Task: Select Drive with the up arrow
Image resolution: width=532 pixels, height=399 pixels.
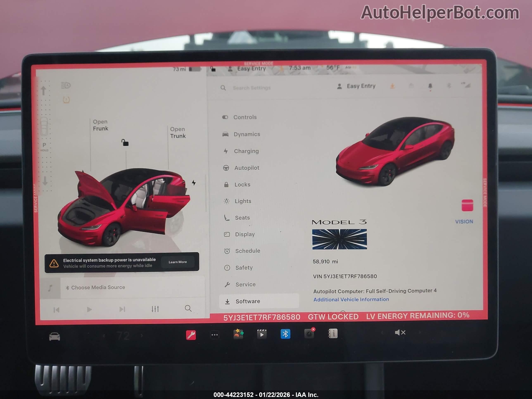Action: pyautogui.click(x=44, y=91)
